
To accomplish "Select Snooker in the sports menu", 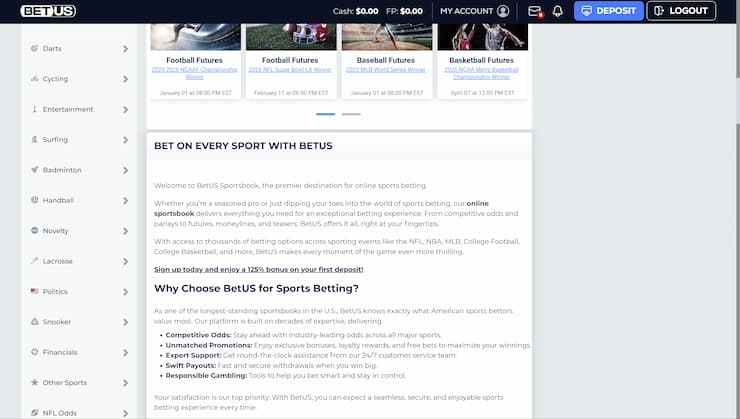I will point(57,322).
